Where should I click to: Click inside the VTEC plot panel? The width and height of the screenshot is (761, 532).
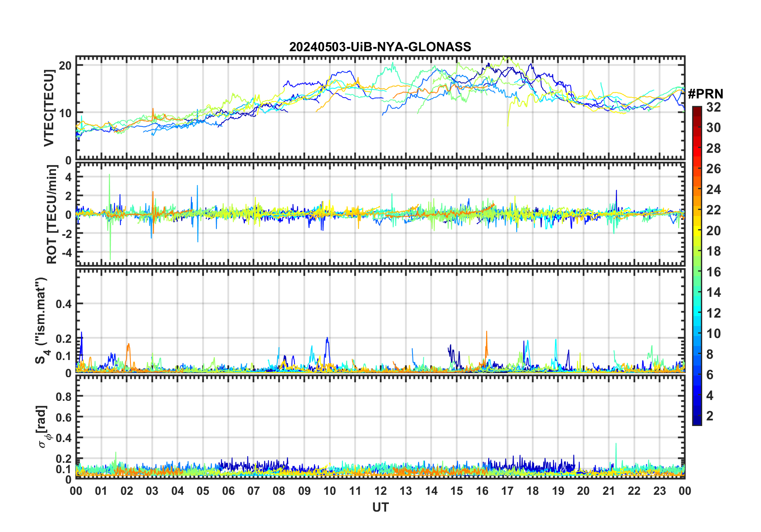pyautogui.click(x=380, y=108)
